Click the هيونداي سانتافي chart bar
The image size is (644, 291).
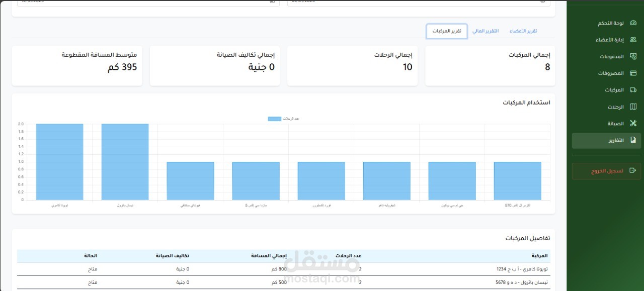pos(191,181)
